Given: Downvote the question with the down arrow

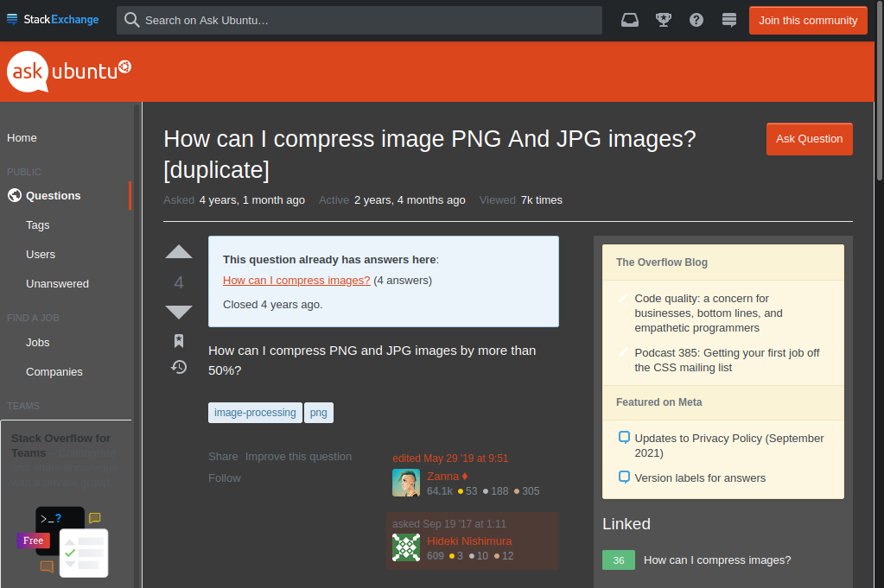Looking at the screenshot, I should (x=179, y=312).
